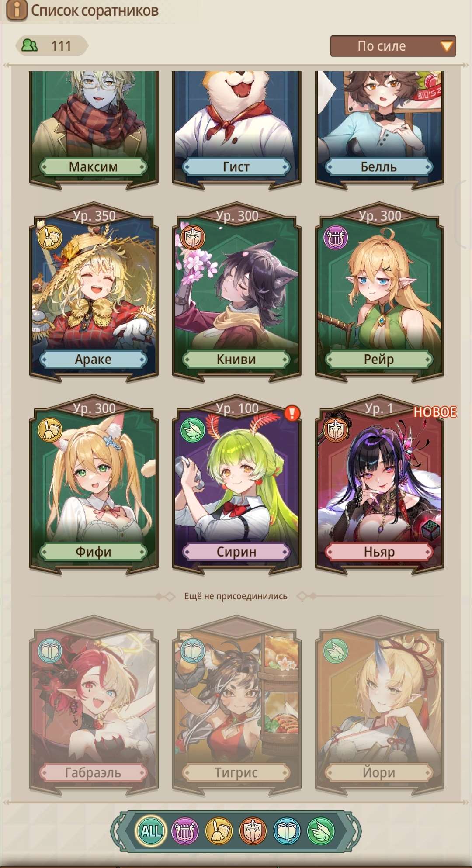Image resolution: width=472 pixels, height=868 pixels.
Task: Select Рейр companion card
Action: (x=379, y=291)
